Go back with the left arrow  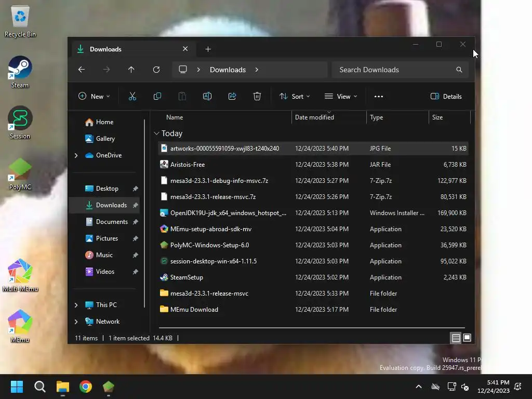pyautogui.click(x=82, y=70)
